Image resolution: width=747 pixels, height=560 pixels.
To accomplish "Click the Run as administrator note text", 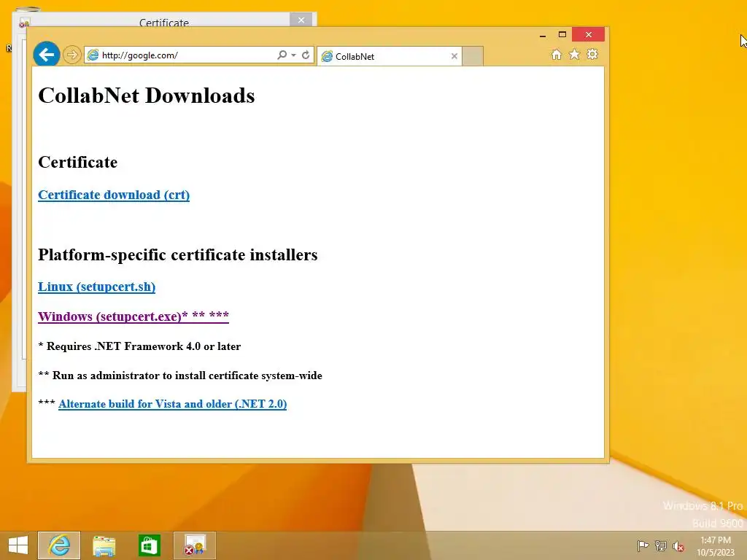I will [x=180, y=376].
